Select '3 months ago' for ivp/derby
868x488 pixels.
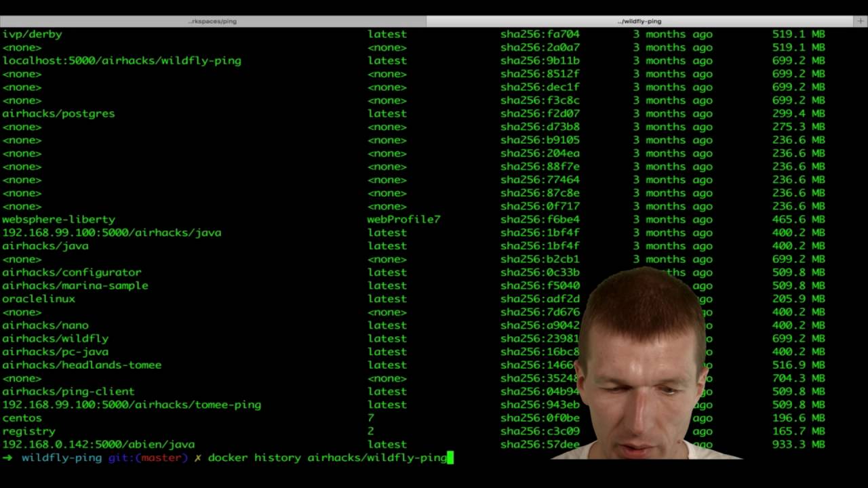[x=673, y=34]
